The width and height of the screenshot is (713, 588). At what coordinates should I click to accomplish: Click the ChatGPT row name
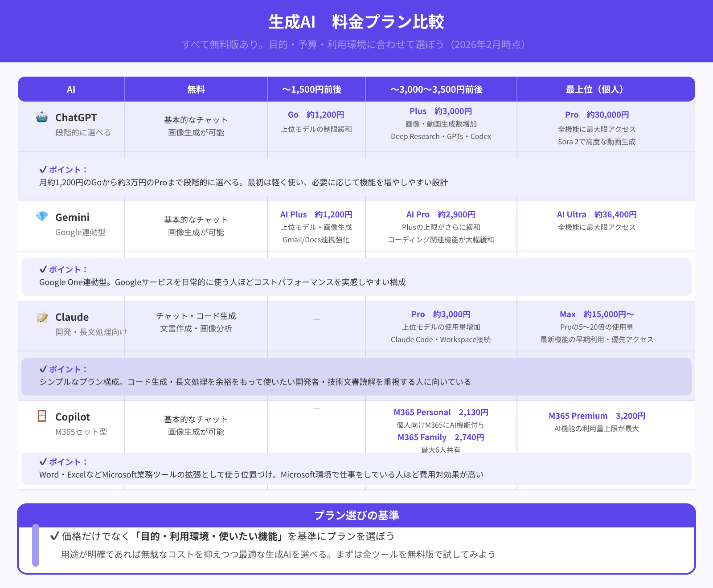[76, 118]
